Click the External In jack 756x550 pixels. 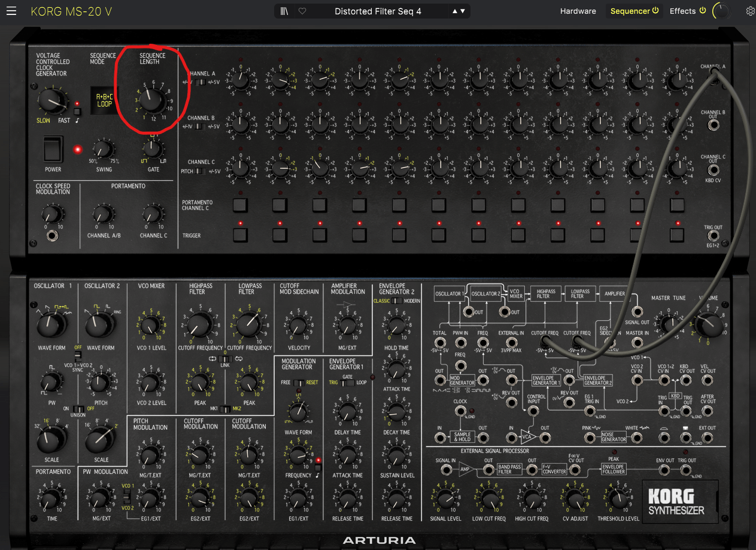tap(512, 344)
